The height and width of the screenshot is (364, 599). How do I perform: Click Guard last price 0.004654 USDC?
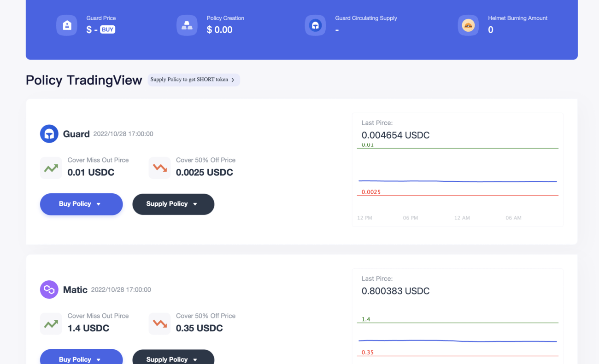[395, 135]
